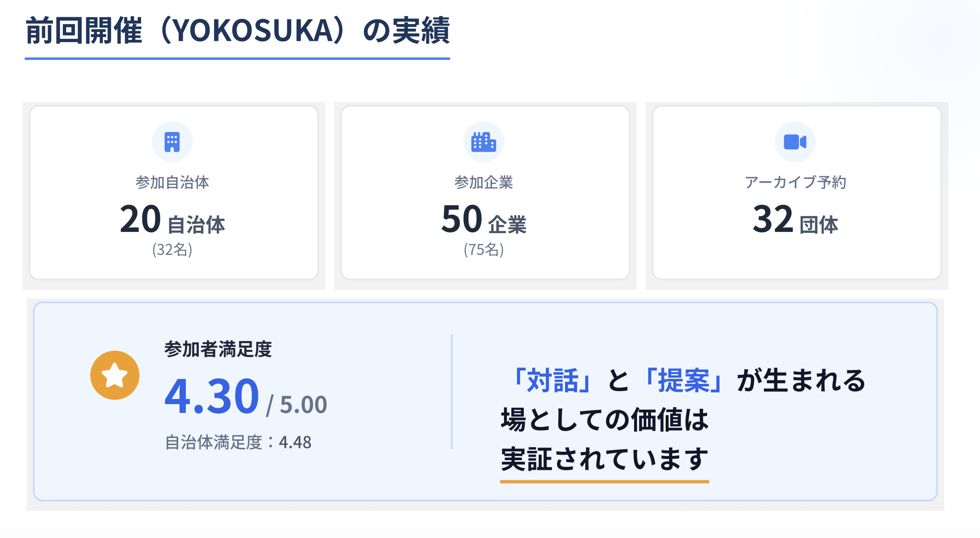Click the アーカイブ予約 label
The width and height of the screenshot is (980, 538).
(x=795, y=182)
